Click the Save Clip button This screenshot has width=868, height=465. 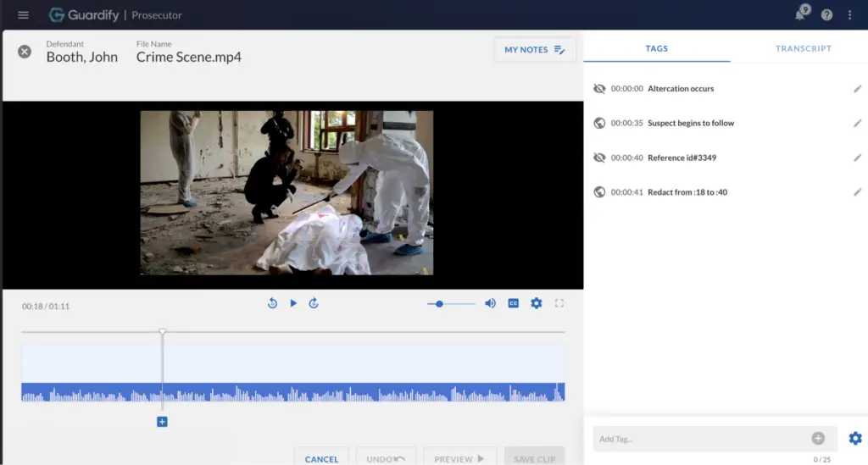pos(534,459)
